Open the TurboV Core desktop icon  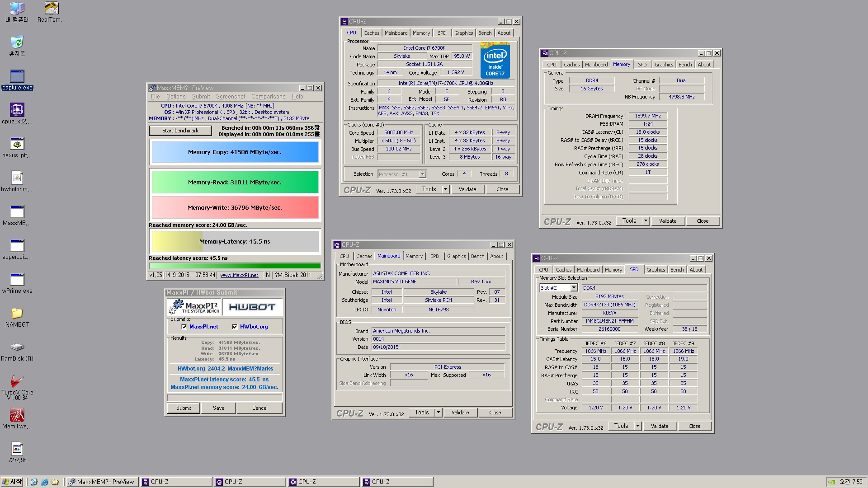pos(17,387)
